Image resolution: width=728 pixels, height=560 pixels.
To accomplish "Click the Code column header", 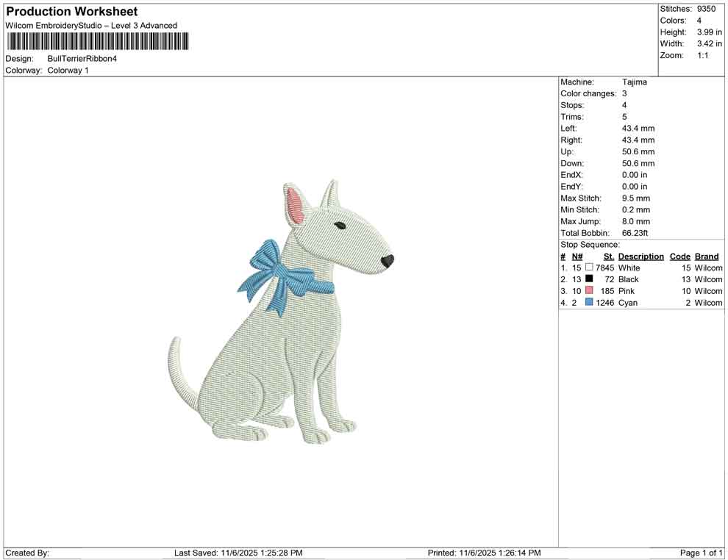I will tap(679, 256).
